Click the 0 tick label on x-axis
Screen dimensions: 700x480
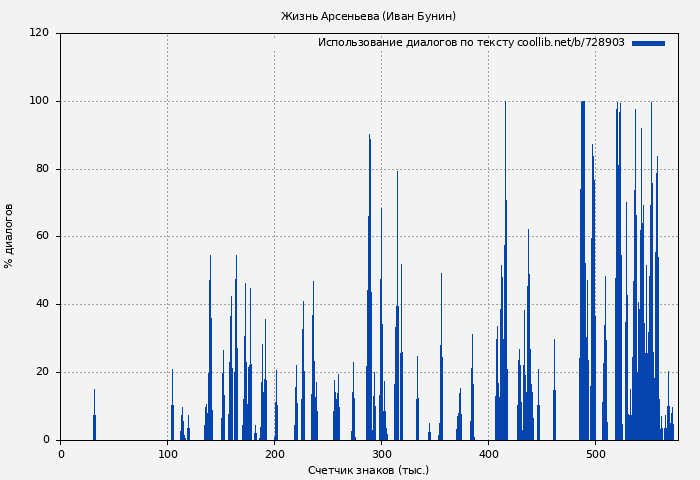click(61, 454)
